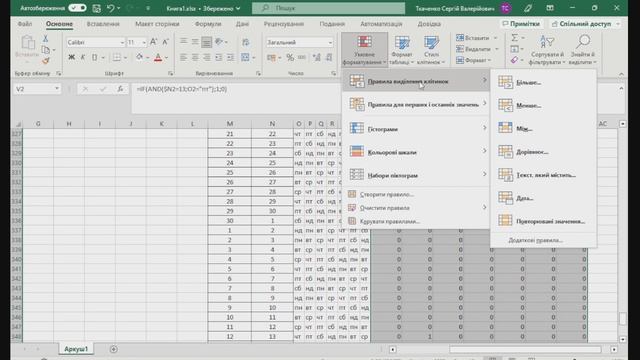Image resolution: width=640 pixels, height=360 pixels.
Task: Click the add new sheet plus icon
Action: 113,349
